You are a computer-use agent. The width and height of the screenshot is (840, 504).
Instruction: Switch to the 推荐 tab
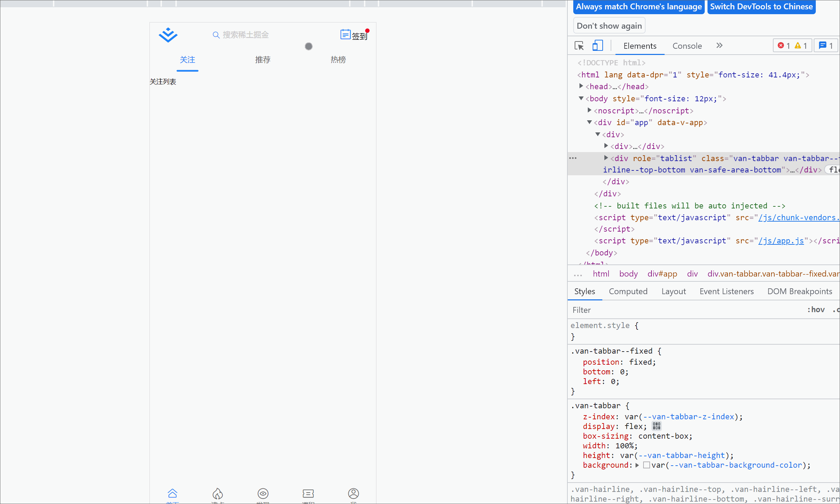pos(263,60)
